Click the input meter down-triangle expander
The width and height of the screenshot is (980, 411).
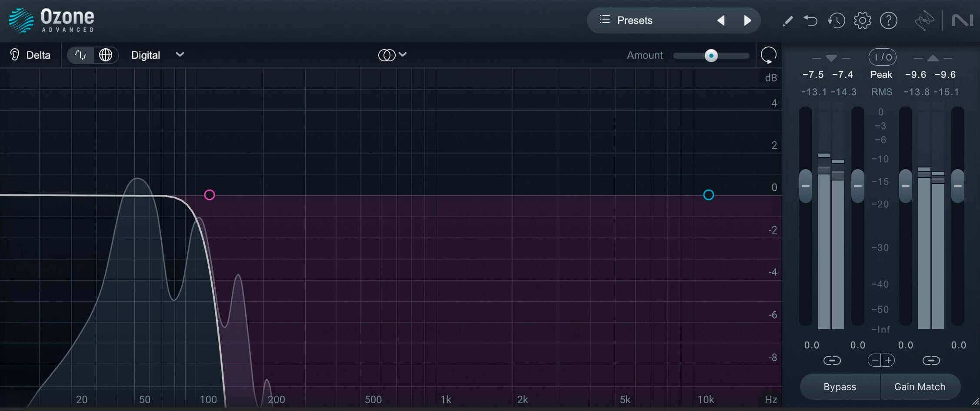(831, 58)
